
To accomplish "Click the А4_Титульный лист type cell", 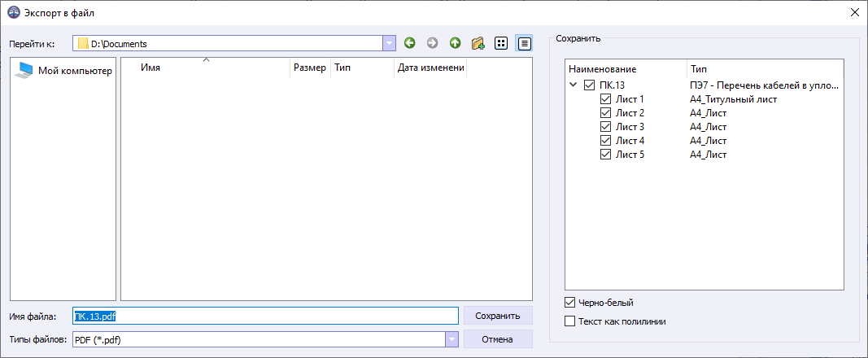I will 734,99.
